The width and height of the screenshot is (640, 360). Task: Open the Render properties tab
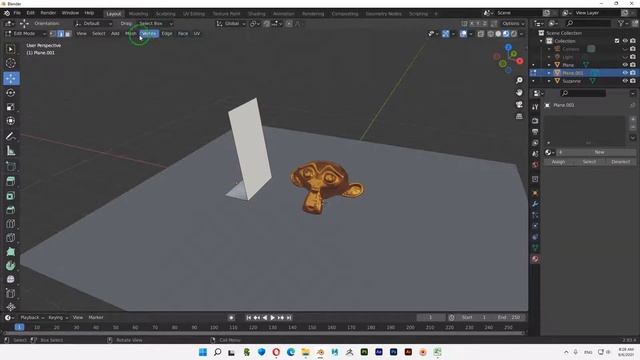tap(535, 121)
